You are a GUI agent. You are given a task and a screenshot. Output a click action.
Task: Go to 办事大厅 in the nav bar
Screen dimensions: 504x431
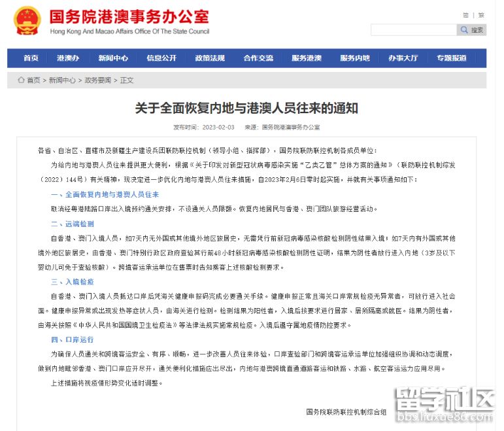(403, 58)
